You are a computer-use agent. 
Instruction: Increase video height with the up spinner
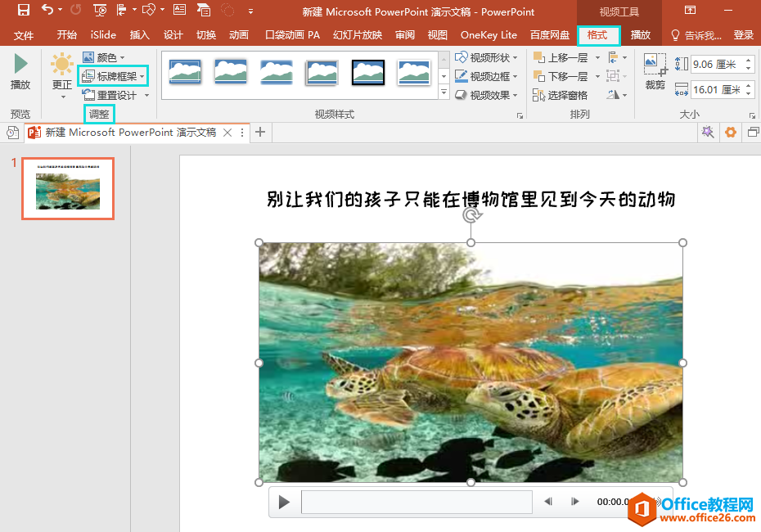tap(749, 61)
